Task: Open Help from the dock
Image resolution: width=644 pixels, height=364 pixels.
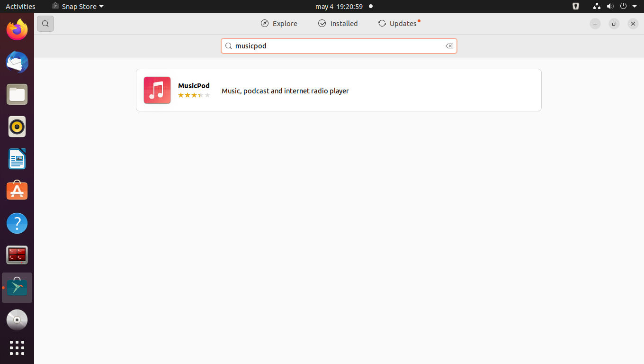Action: (x=17, y=223)
